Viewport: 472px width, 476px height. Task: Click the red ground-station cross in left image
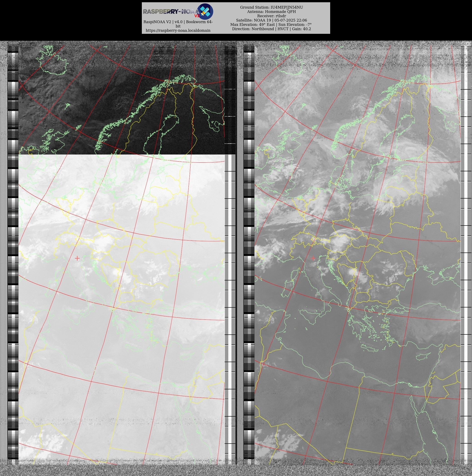pyautogui.click(x=77, y=258)
